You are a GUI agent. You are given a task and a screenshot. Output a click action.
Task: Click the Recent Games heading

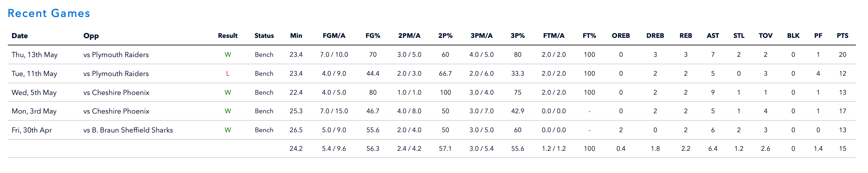point(49,13)
